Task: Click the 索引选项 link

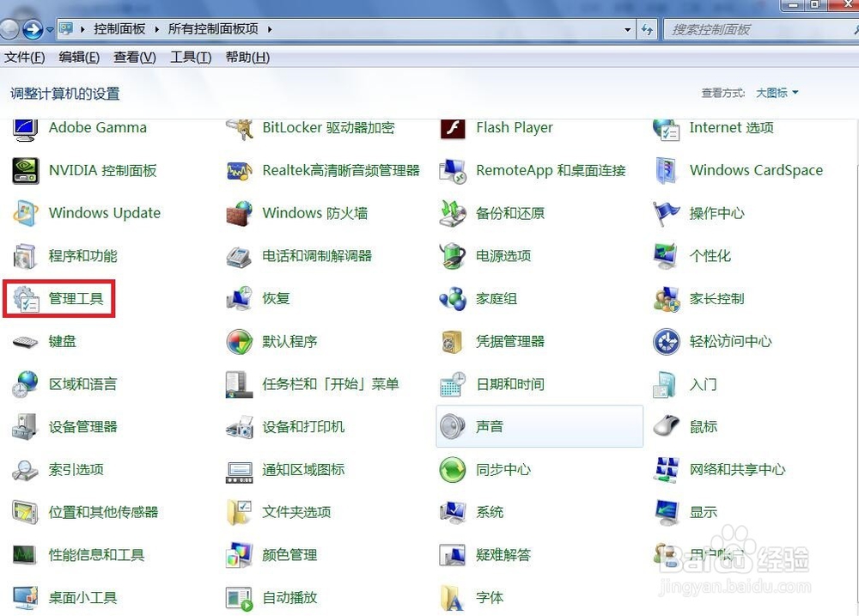Action: pyautogui.click(x=76, y=470)
